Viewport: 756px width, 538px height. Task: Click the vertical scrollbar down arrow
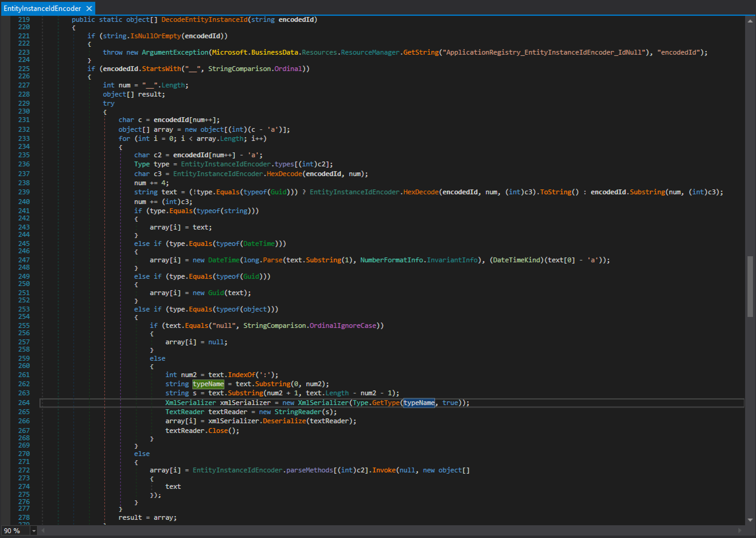(750, 520)
